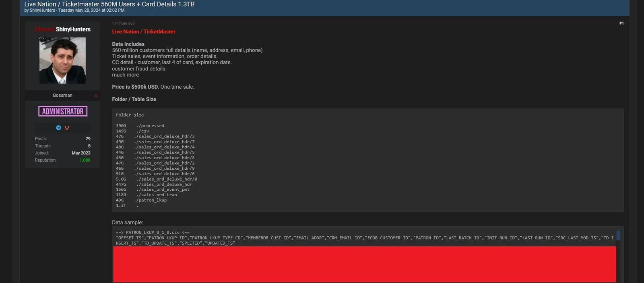Click the CSV column header line starting with OFFSET_TS
Viewport: 644px width, 283px height.
365,241
